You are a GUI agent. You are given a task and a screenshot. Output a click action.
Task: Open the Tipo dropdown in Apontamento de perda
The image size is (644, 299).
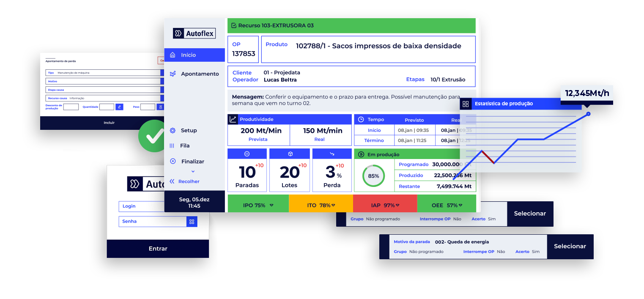[x=105, y=73]
